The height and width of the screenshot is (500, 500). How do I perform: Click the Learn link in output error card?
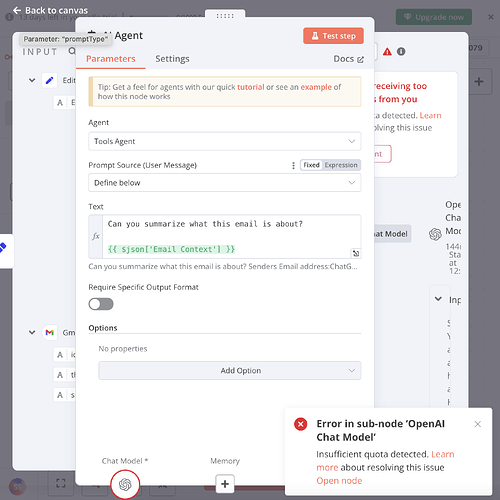[430, 115]
